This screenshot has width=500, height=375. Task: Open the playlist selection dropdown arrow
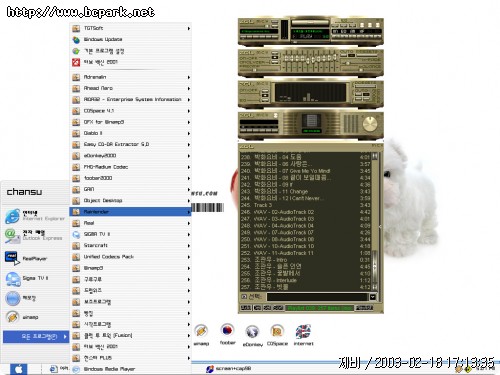[373, 296]
